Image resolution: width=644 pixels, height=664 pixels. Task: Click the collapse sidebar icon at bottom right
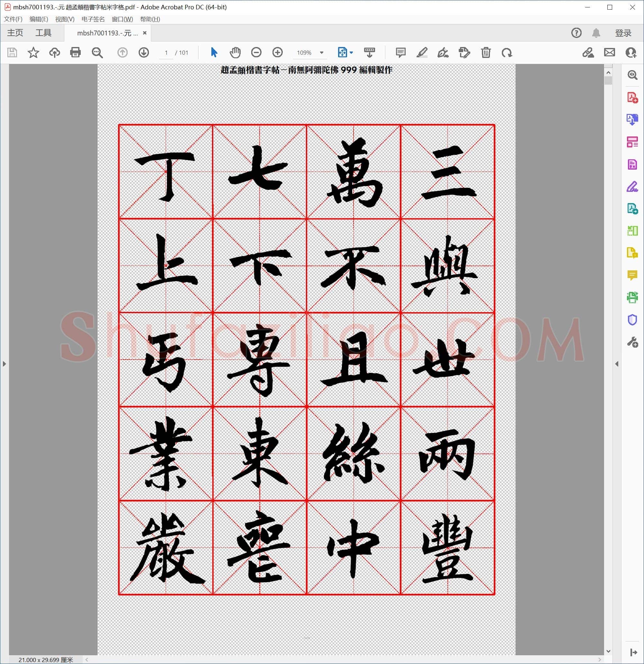pyautogui.click(x=633, y=652)
